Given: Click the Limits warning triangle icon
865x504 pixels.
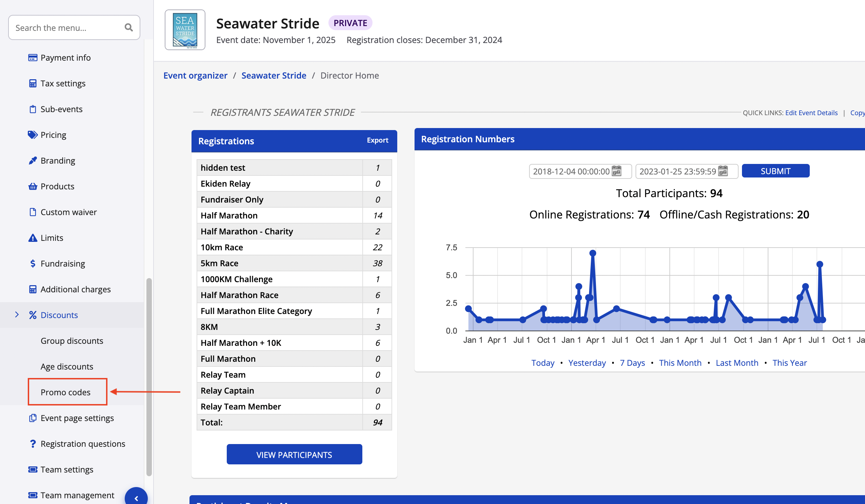Looking at the screenshot, I should coord(33,238).
